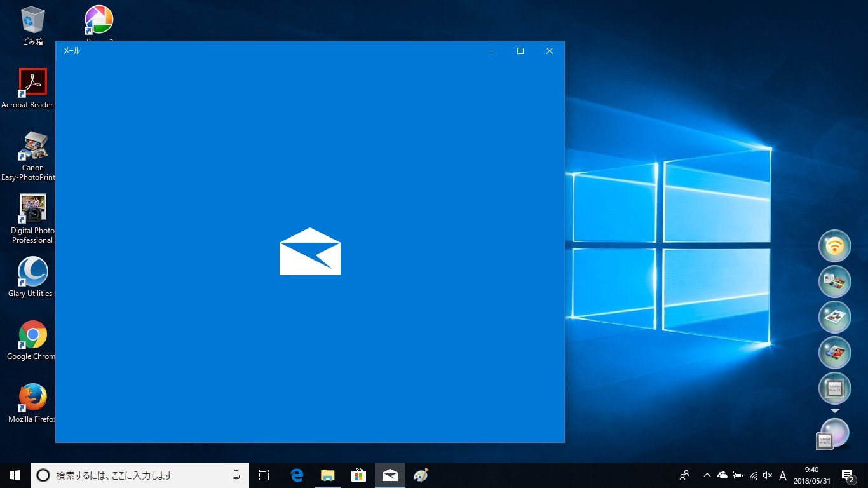The width and height of the screenshot is (868, 488).
Task: Open the paint palette app on taskbar
Action: [x=421, y=475]
